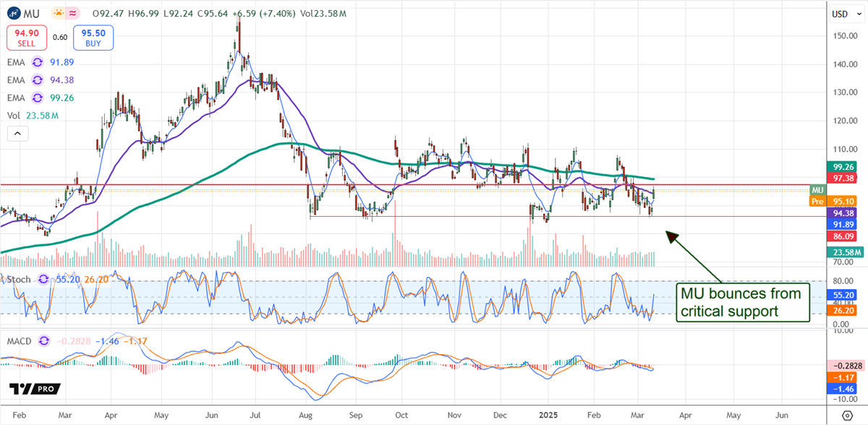The image size is (868, 425).
Task: Click the MU bounces from critical support annotation
Action: tap(742, 302)
